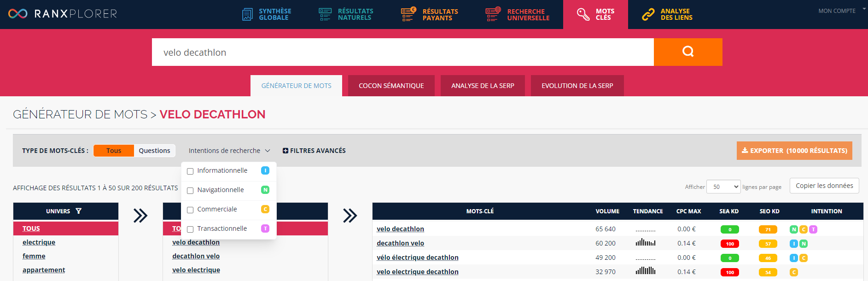Check the Informationnelle intent checkbox
Image resolution: width=868 pixels, height=281 pixels.
190,171
